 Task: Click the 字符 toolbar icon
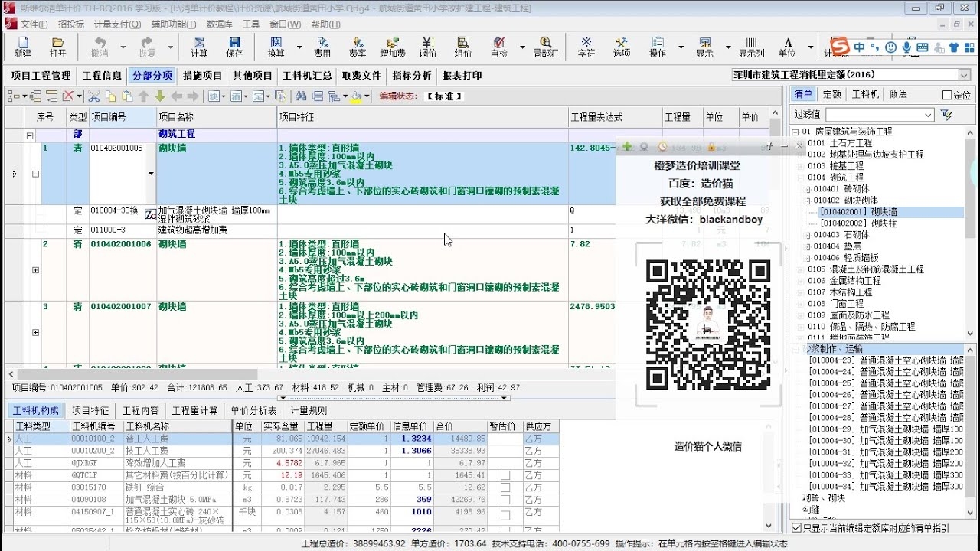pyautogui.click(x=586, y=47)
